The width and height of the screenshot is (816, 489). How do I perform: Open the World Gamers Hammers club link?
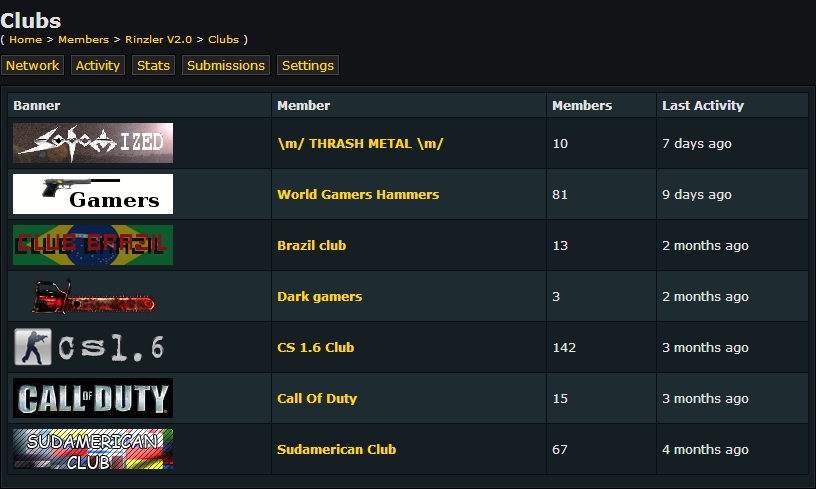pyautogui.click(x=358, y=195)
